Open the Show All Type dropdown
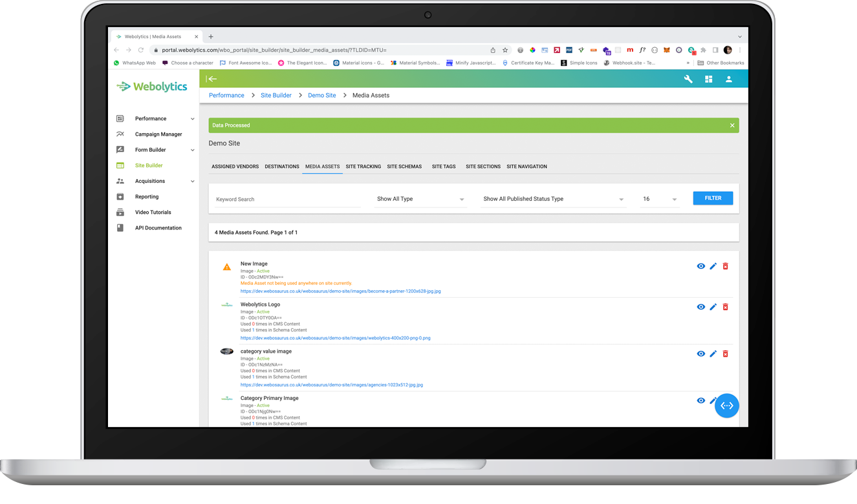 [420, 199]
